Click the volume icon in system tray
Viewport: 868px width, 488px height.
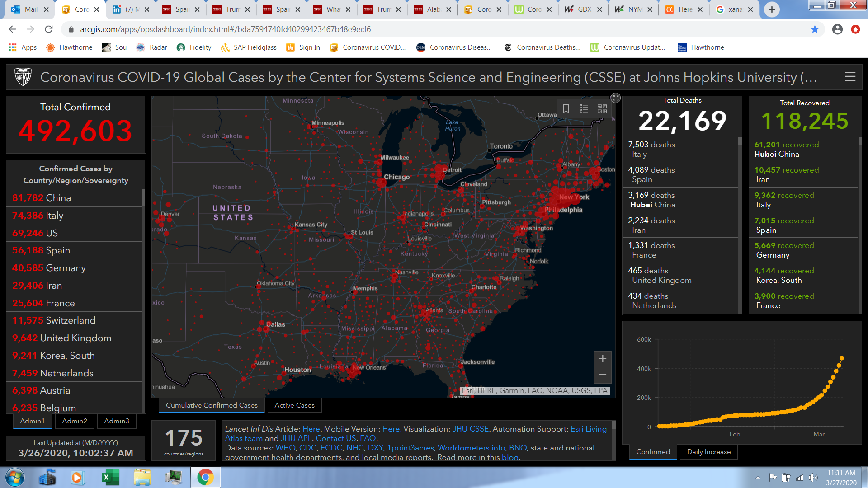point(813,477)
